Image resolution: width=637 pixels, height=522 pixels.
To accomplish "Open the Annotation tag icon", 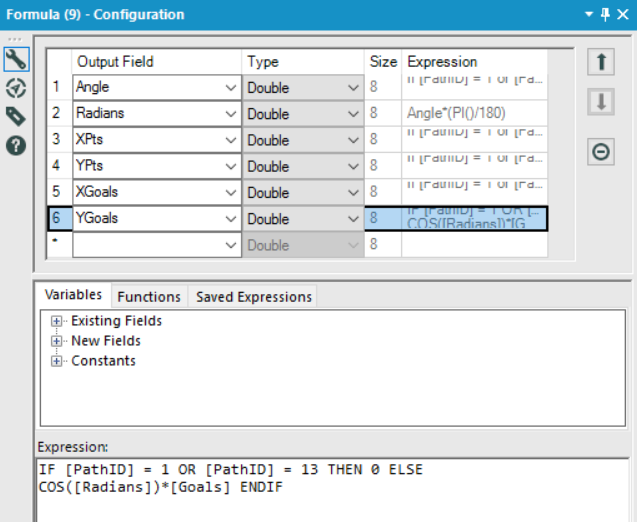I will (15, 116).
